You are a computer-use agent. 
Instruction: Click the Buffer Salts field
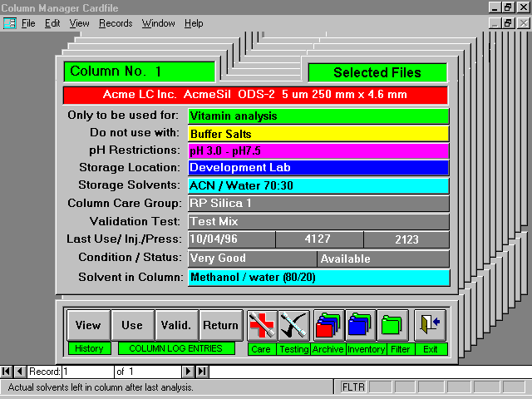click(x=318, y=134)
